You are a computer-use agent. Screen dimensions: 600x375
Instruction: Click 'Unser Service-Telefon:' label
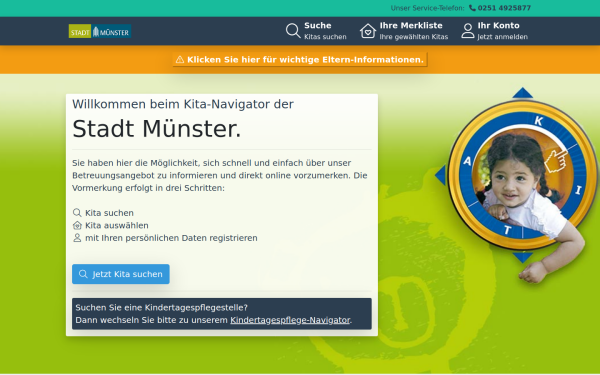(x=427, y=8)
